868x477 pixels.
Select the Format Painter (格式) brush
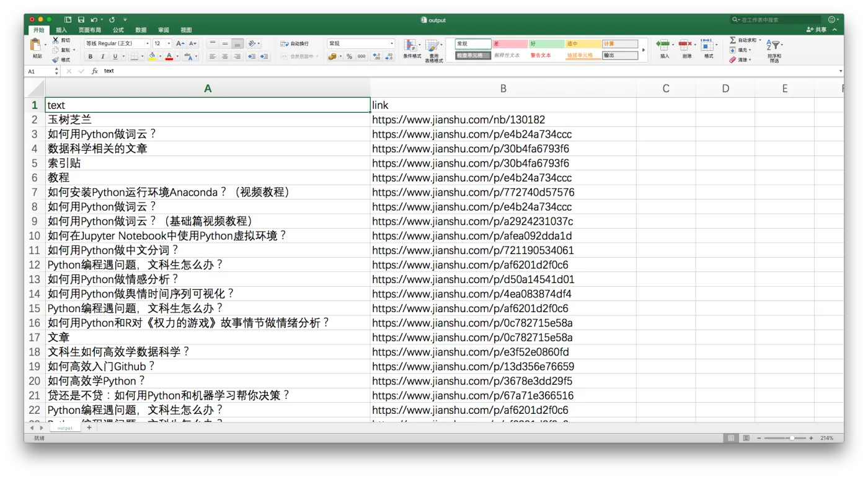point(56,60)
